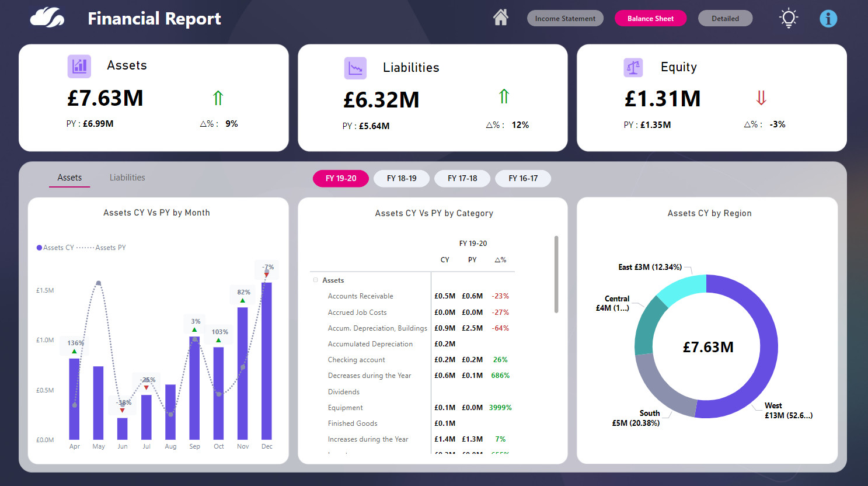The width and height of the screenshot is (868, 486).
Task: Open the Detailed page
Action: point(725,18)
